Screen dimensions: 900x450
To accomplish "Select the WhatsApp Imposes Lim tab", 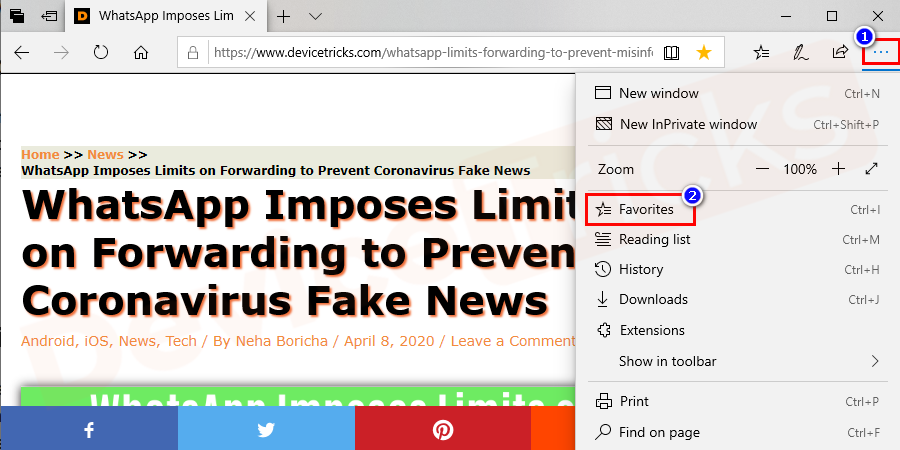I will (165, 16).
